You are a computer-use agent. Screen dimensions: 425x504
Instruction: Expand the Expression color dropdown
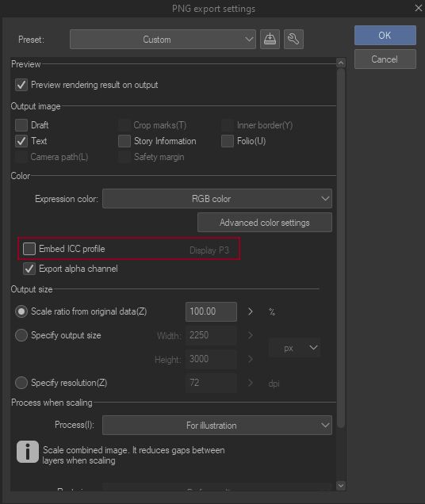click(217, 199)
